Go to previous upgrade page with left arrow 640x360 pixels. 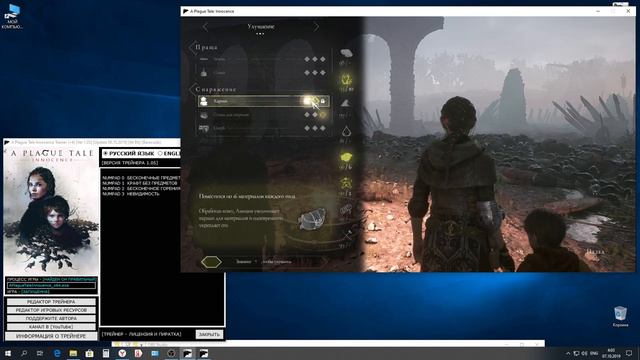tap(205, 27)
